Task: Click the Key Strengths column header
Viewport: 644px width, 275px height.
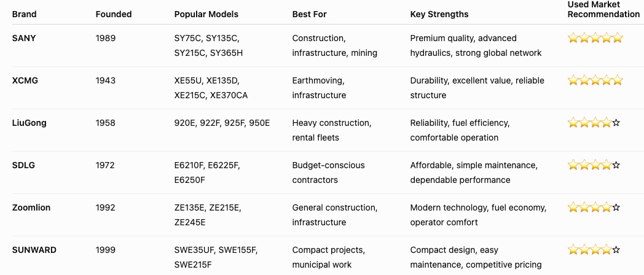Action: 439,14
